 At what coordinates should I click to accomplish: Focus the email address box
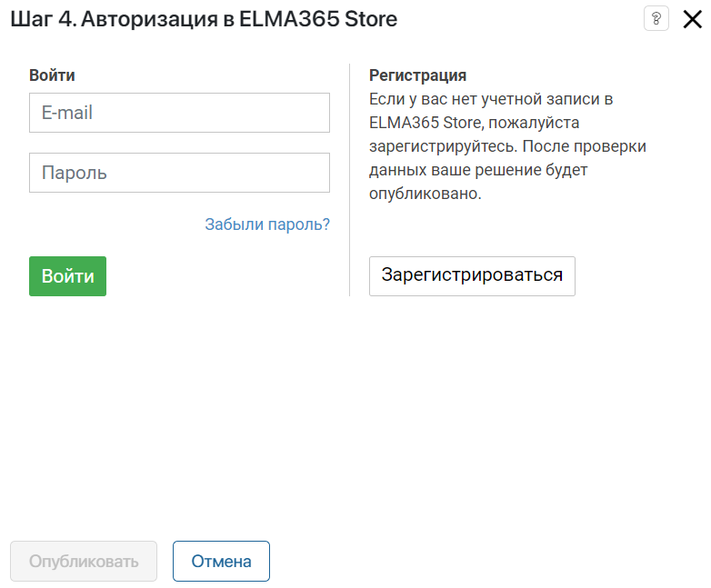(x=179, y=113)
